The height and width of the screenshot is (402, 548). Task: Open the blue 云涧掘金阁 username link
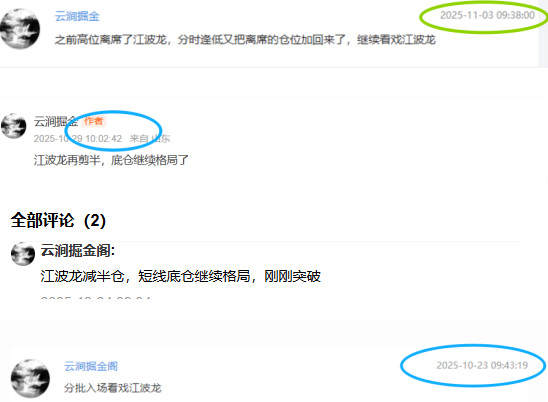[91, 366]
